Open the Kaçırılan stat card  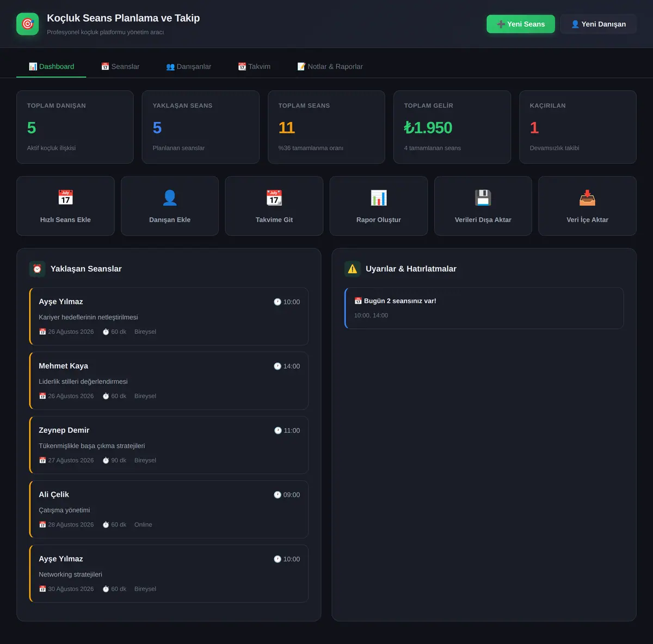[578, 127]
